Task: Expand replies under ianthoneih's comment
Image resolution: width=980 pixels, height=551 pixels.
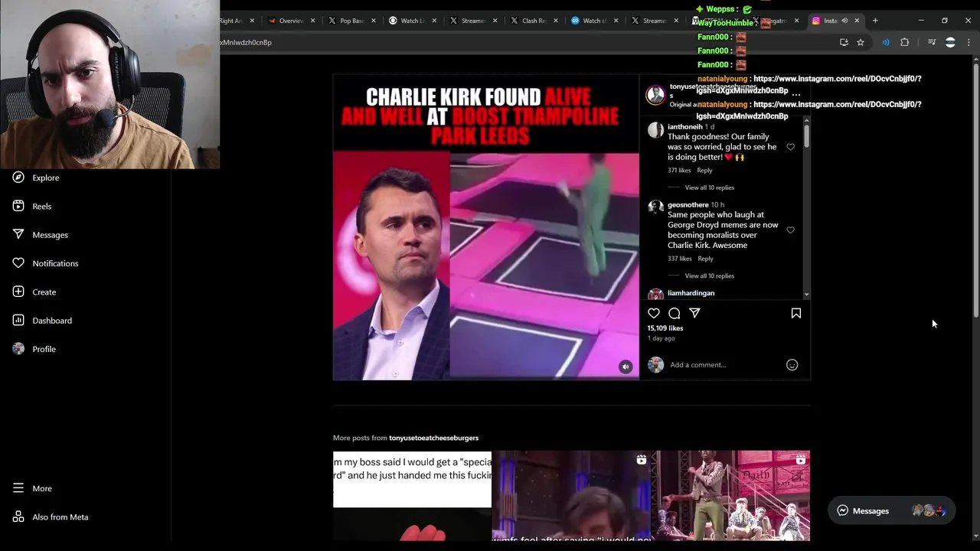Action: (x=709, y=187)
